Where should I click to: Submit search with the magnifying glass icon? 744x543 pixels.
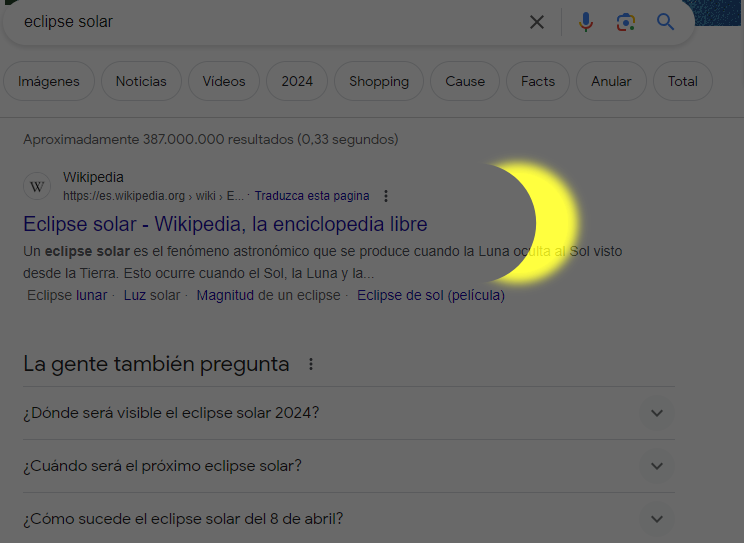pos(665,22)
